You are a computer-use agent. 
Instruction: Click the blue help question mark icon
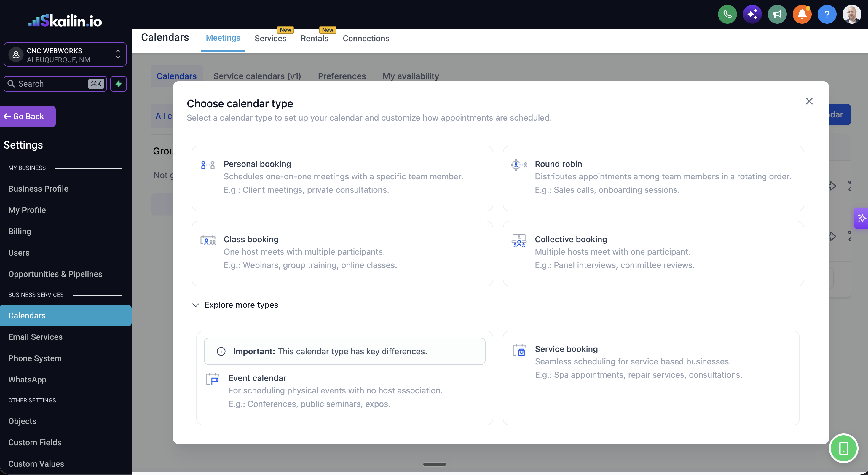[x=827, y=14]
